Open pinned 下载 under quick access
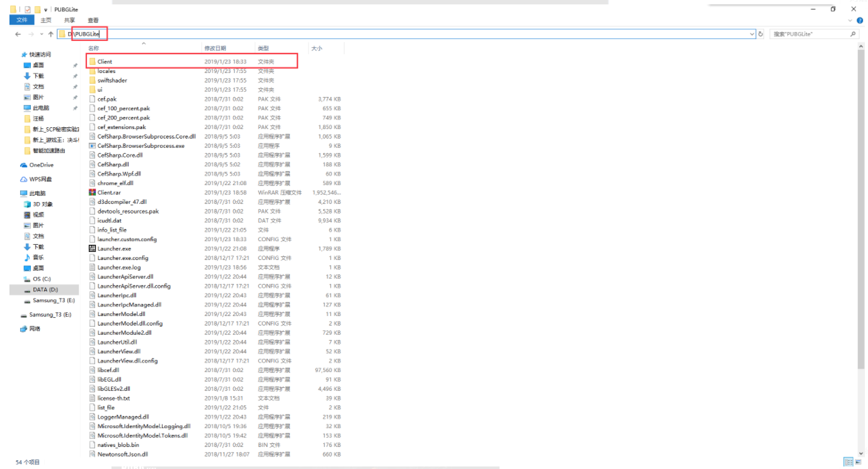The image size is (868, 469). (x=38, y=76)
